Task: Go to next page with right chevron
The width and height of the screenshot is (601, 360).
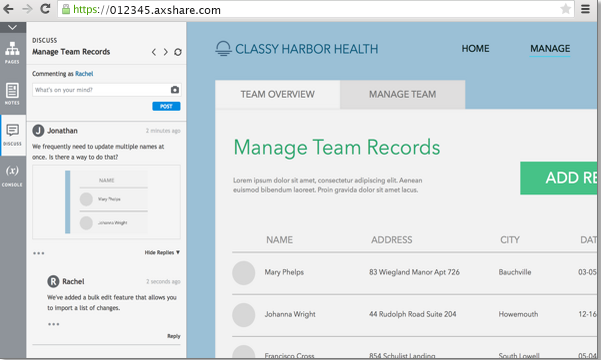Action: coord(166,52)
